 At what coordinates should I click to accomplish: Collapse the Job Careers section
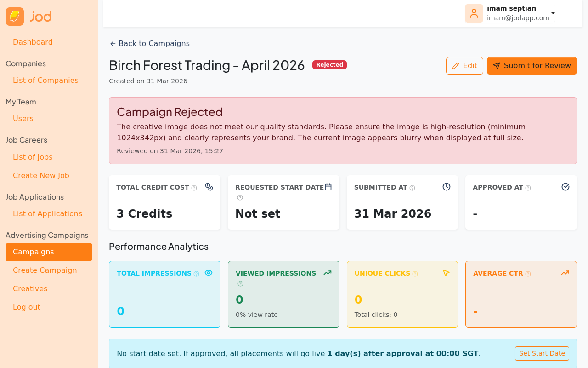26,140
